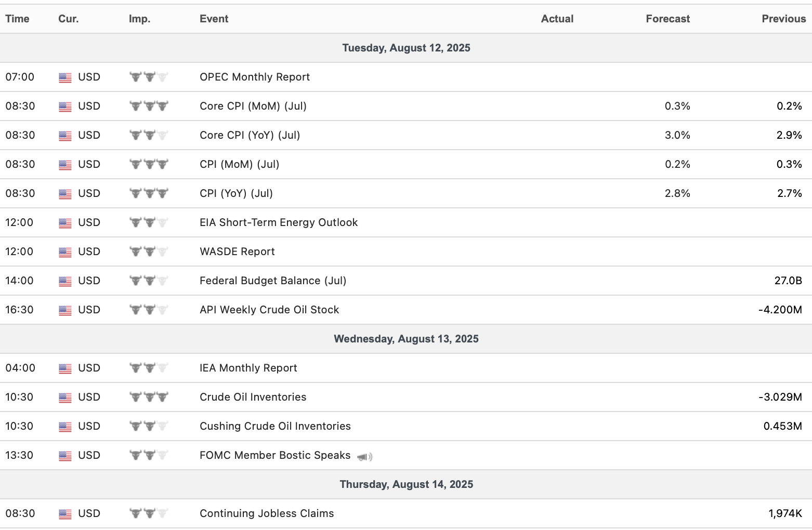812x530 pixels.
Task: Click the Federal Budget Balance previous value 27.0B
Action: point(788,281)
